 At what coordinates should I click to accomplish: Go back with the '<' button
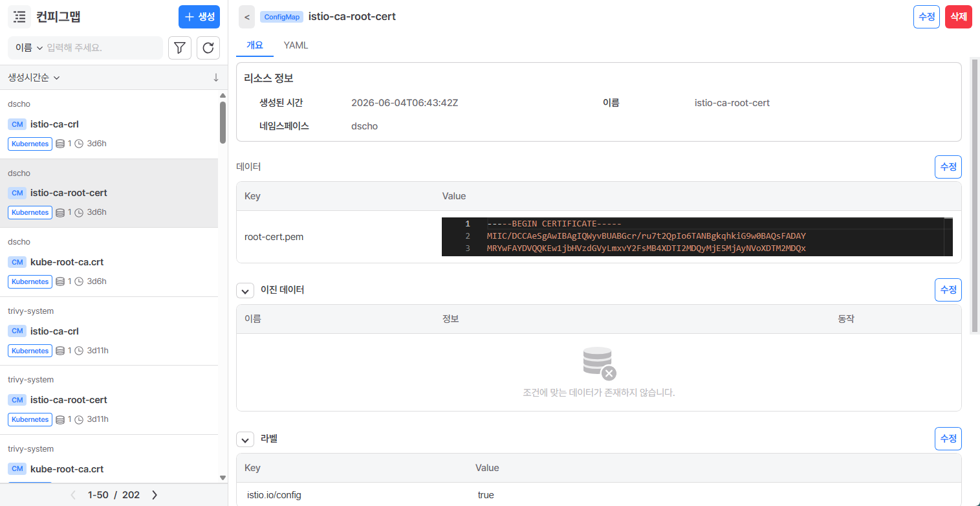[246, 17]
